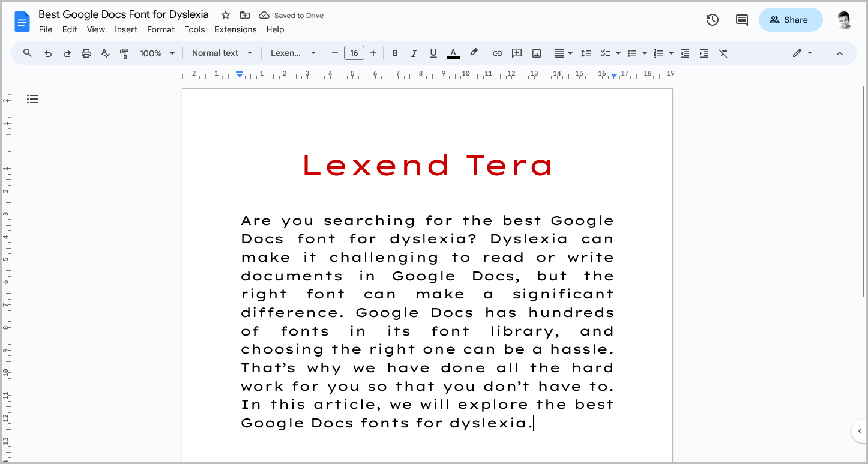Run spelling and grammar check
Image resolution: width=868 pixels, height=464 pixels.
point(106,53)
